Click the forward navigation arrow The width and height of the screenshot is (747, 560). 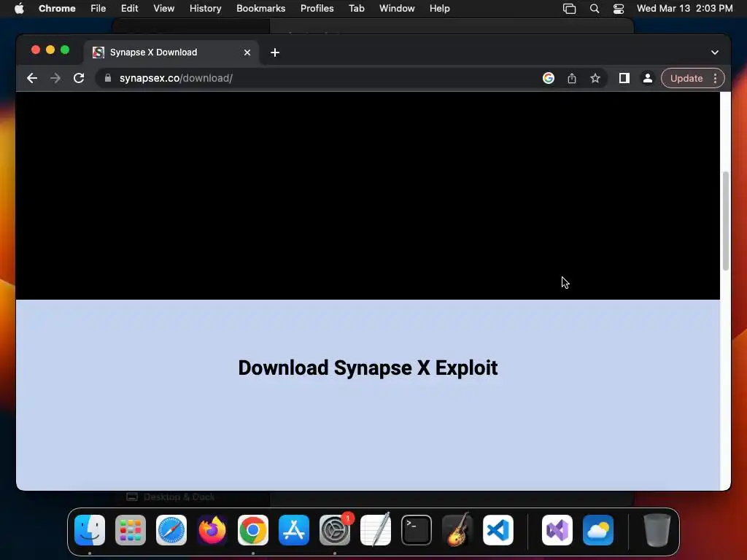click(55, 78)
